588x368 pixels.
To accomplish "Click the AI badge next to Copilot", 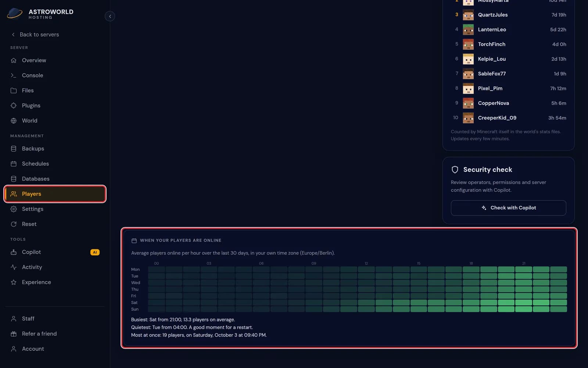I will pyautogui.click(x=95, y=252).
